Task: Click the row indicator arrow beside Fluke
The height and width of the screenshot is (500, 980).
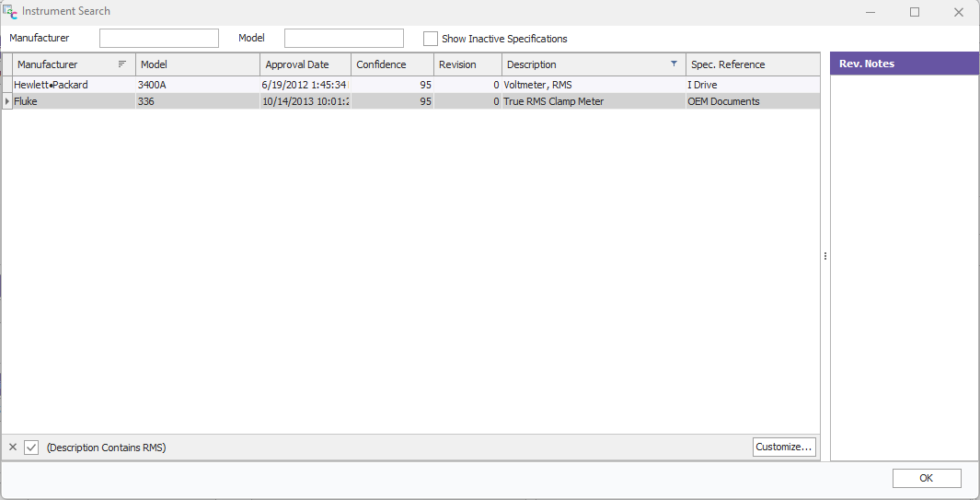Action: coord(7,101)
